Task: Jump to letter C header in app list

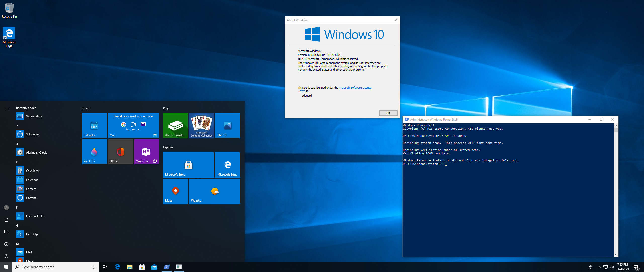Action: point(17,162)
